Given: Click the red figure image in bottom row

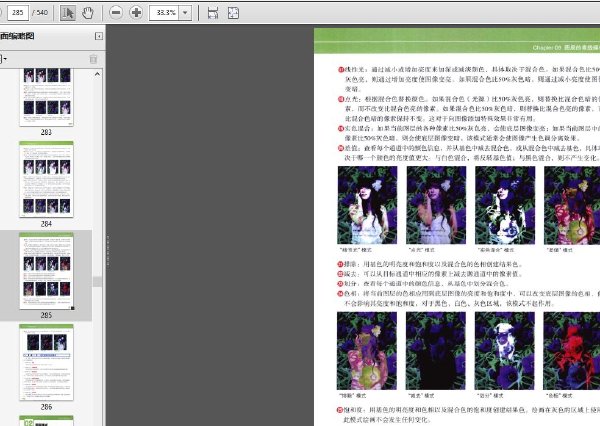Looking at the screenshot, I should [x=572, y=351].
